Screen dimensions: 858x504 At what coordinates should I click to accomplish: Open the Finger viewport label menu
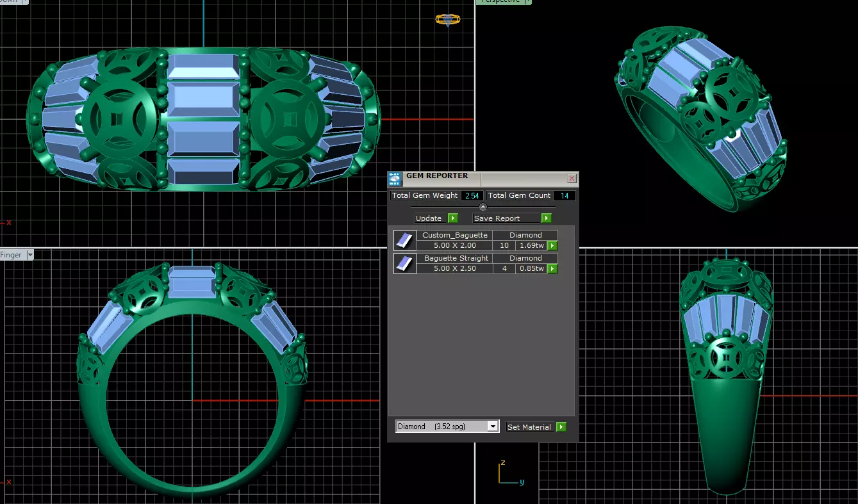pyautogui.click(x=29, y=255)
